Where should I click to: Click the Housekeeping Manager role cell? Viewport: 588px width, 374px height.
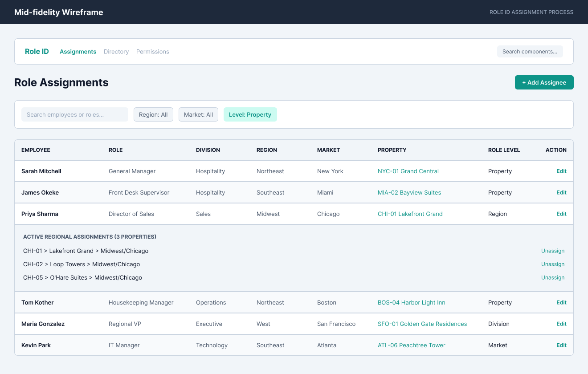pyautogui.click(x=141, y=302)
